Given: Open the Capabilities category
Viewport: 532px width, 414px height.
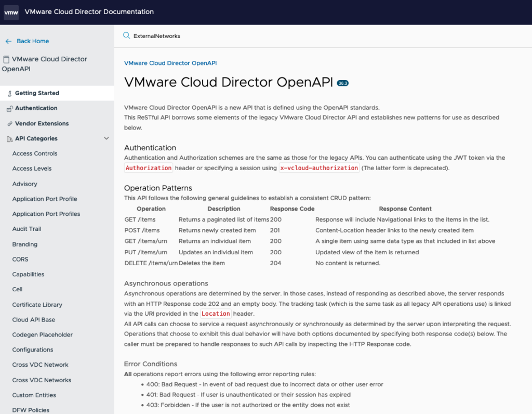Looking at the screenshot, I should pos(28,274).
